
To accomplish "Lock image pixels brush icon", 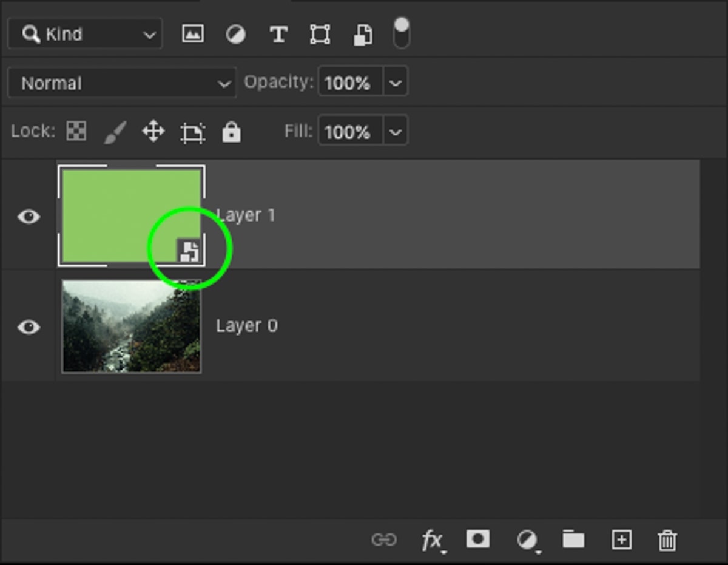I will 115,132.
